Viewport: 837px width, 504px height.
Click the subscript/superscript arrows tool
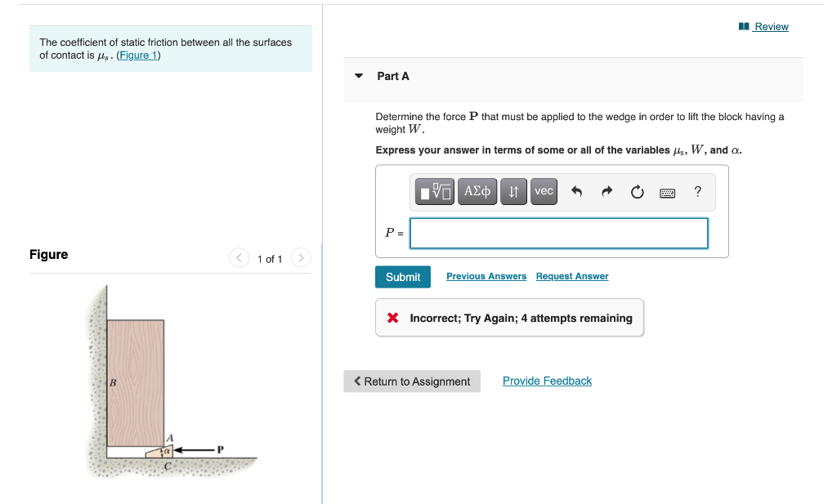[513, 191]
